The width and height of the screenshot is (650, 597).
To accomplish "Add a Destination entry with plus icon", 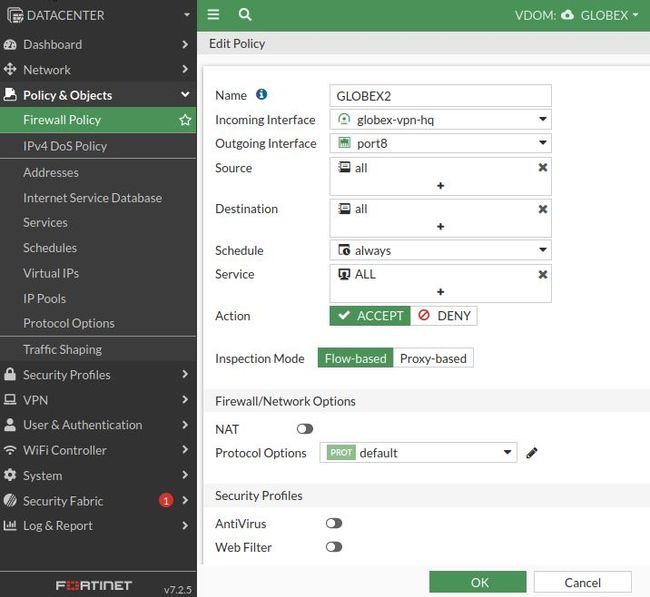I will pyautogui.click(x=440, y=227).
